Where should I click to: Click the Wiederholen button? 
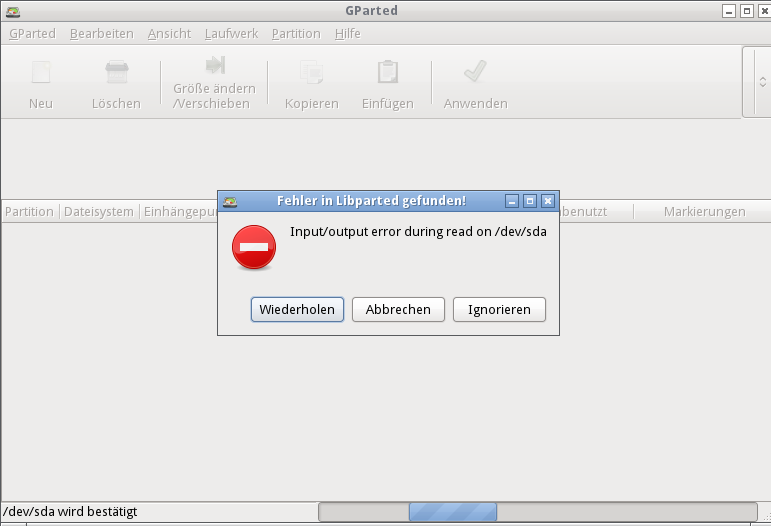coord(297,309)
